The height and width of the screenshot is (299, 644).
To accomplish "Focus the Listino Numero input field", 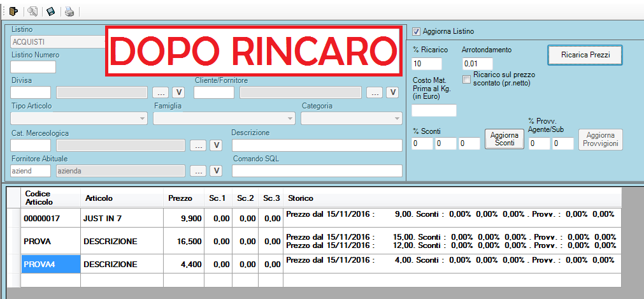I will coord(33,67).
